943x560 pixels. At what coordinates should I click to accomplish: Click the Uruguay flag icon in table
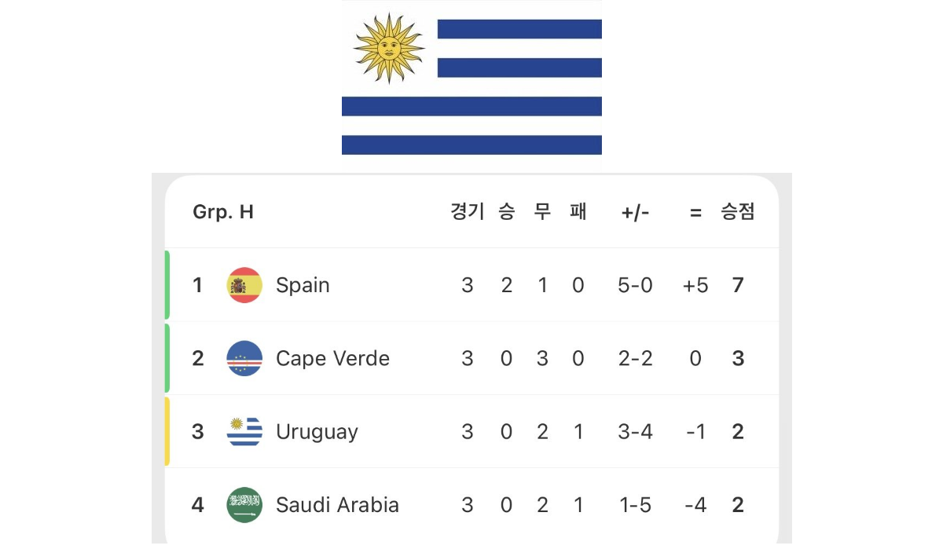(x=244, y=431)
